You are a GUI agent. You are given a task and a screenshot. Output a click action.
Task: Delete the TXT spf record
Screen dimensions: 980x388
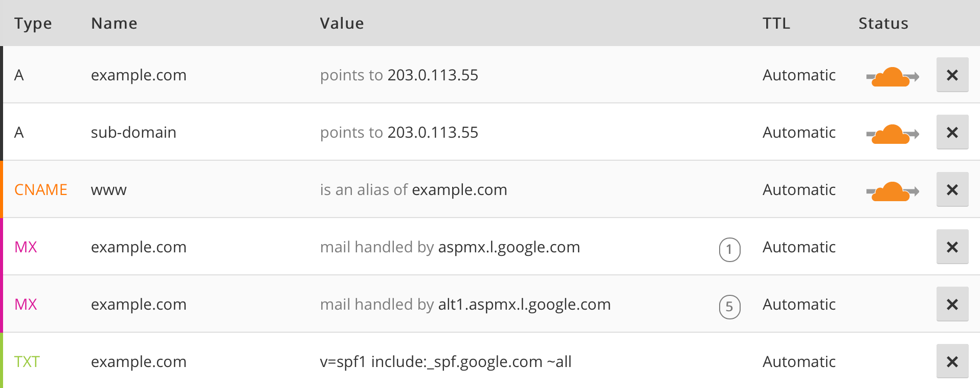click(952, 361)
